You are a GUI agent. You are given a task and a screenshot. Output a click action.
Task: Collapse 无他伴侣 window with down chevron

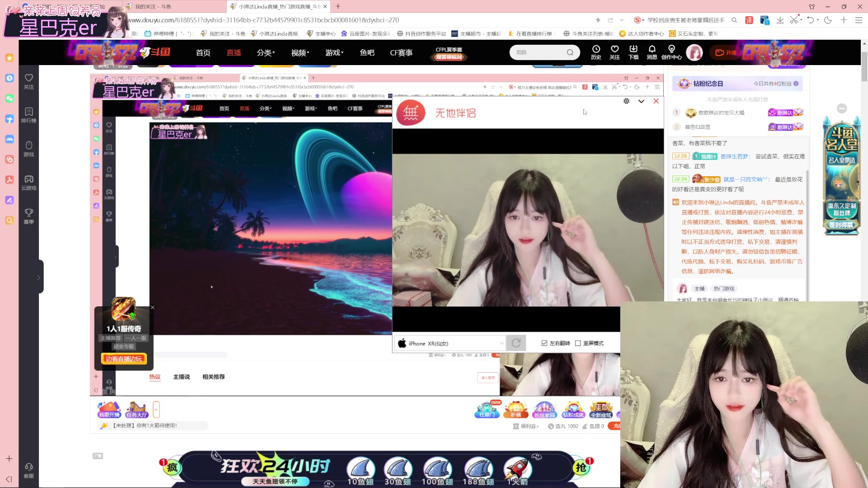[641, 101]
